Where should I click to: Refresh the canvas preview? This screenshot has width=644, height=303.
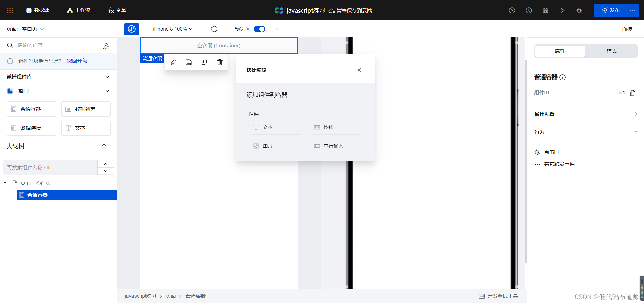click(214, 29)
